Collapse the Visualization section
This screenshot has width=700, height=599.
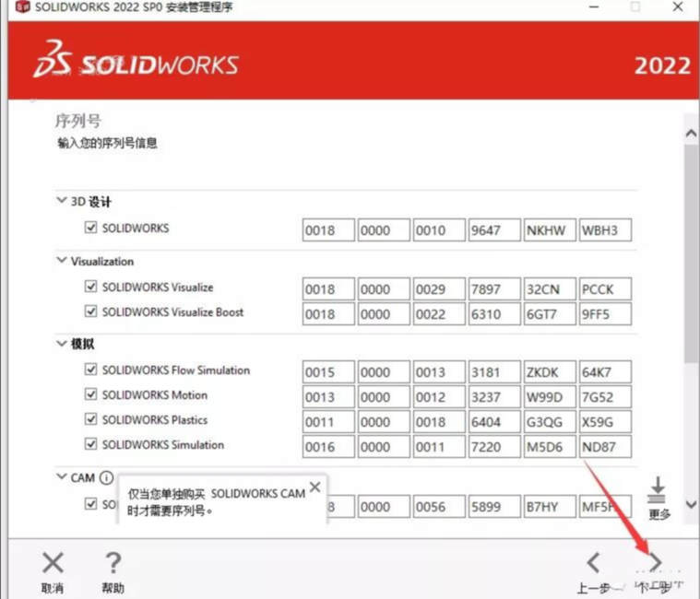tap(62, 261)
